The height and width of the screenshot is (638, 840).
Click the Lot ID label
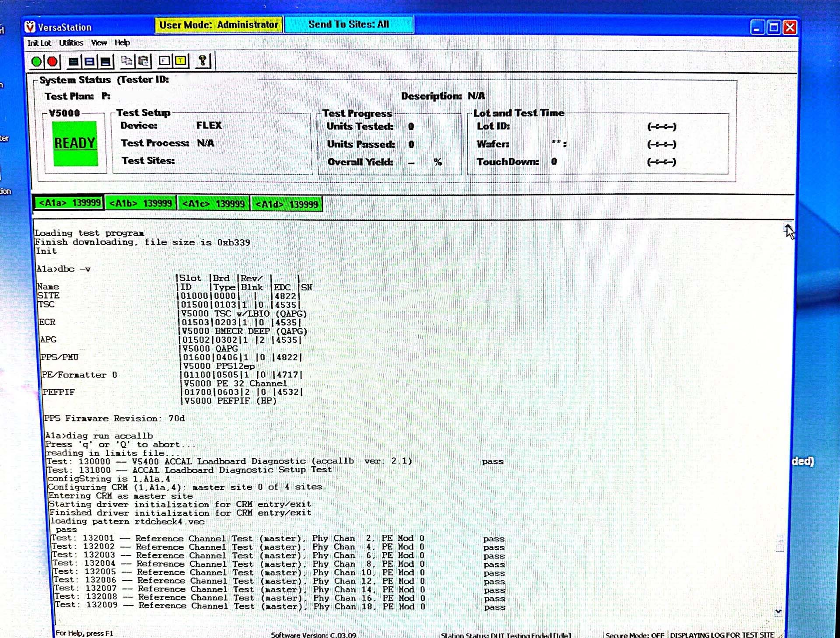tap(493, 126)
